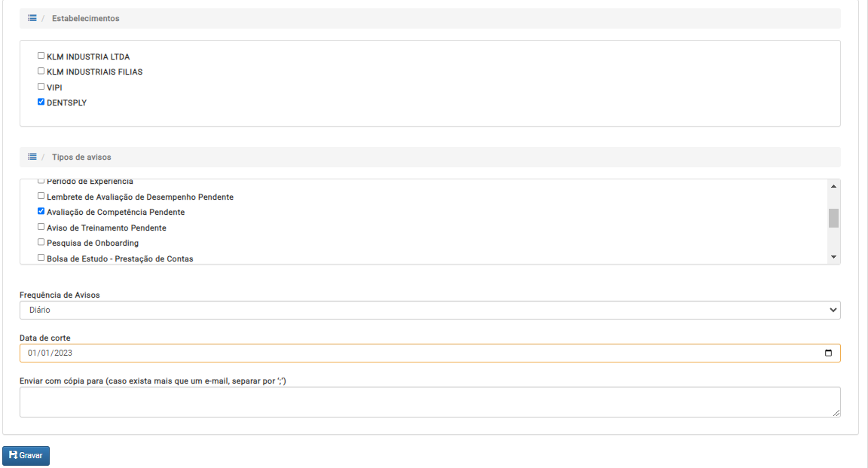Screen dimensions: 868x468
Task: Click the avisos list scrollbar thumb
Action: click(833, 218)
